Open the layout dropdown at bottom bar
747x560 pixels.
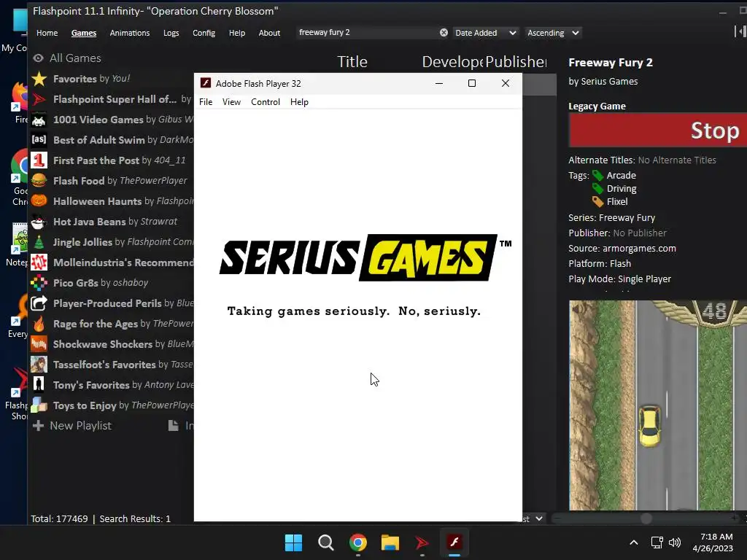click(x=533, y=518)
